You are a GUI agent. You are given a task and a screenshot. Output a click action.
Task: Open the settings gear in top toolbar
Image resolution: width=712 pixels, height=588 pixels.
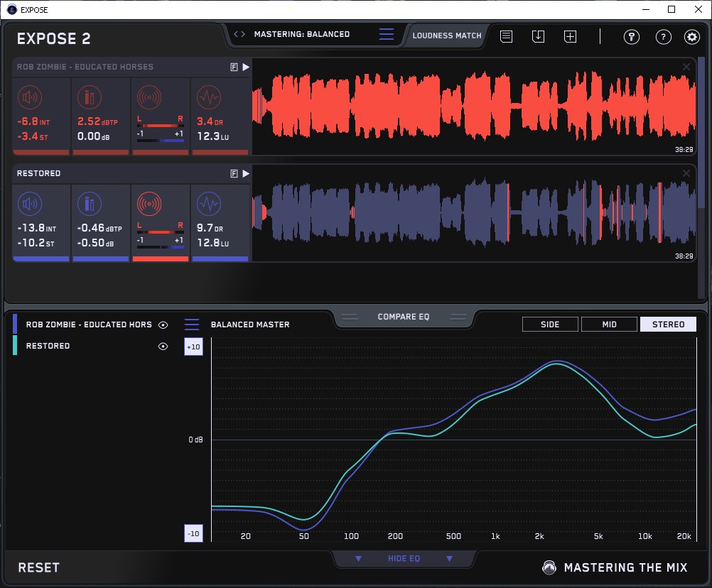pos(691,37)
